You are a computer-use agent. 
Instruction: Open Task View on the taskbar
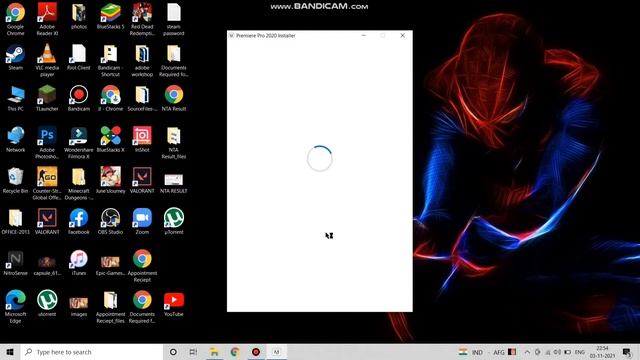click(x=193, y=352)
